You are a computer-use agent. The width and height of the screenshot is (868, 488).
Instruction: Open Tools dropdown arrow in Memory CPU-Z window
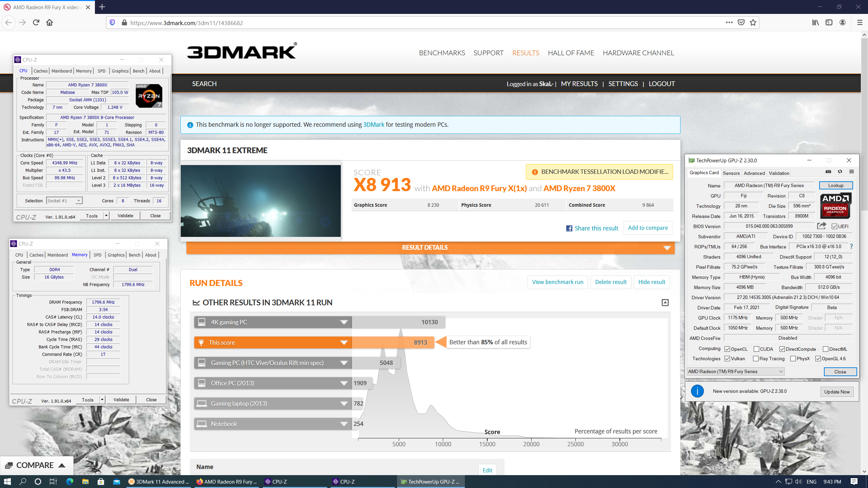click(x=102, y=400)
